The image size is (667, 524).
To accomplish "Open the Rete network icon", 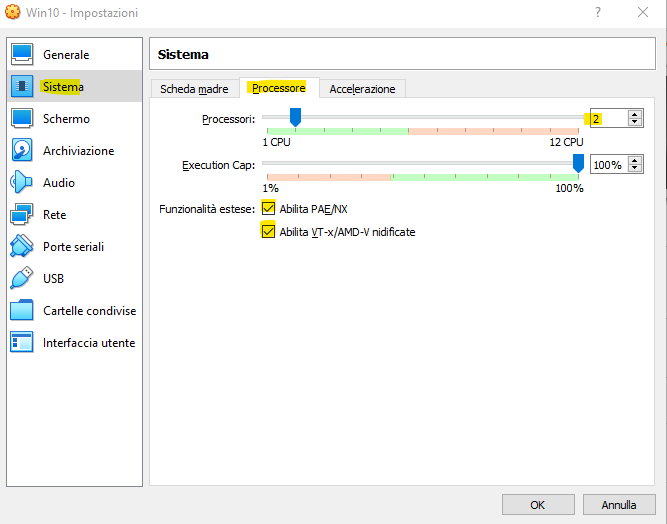I will pyautogui.click(x=22, y=214).
